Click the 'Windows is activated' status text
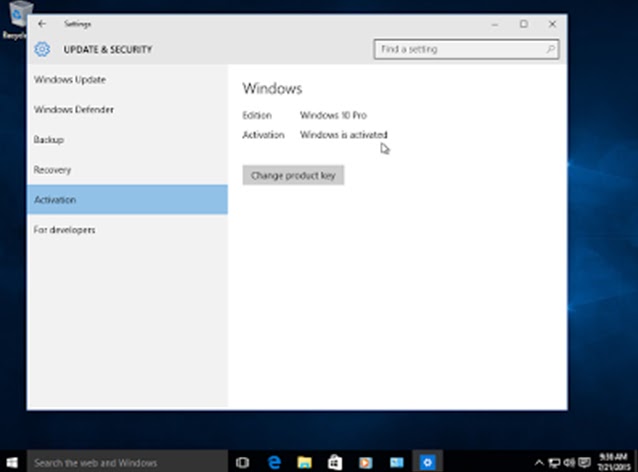This screenshot has width=638, height=472. [344, 135]
